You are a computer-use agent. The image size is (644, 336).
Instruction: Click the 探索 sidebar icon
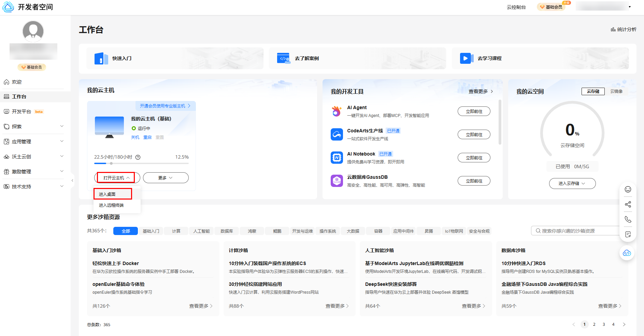[x=6, y=127]
